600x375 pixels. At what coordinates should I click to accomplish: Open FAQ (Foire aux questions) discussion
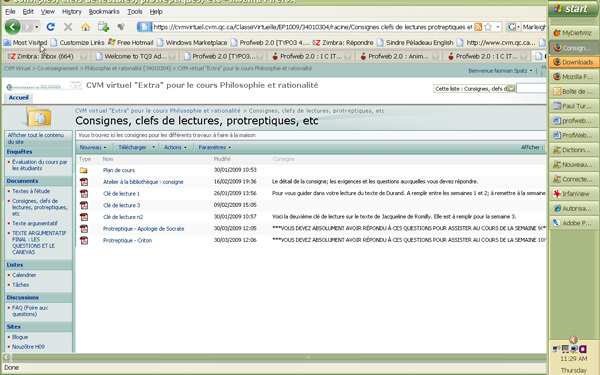[x=30, y=311]
